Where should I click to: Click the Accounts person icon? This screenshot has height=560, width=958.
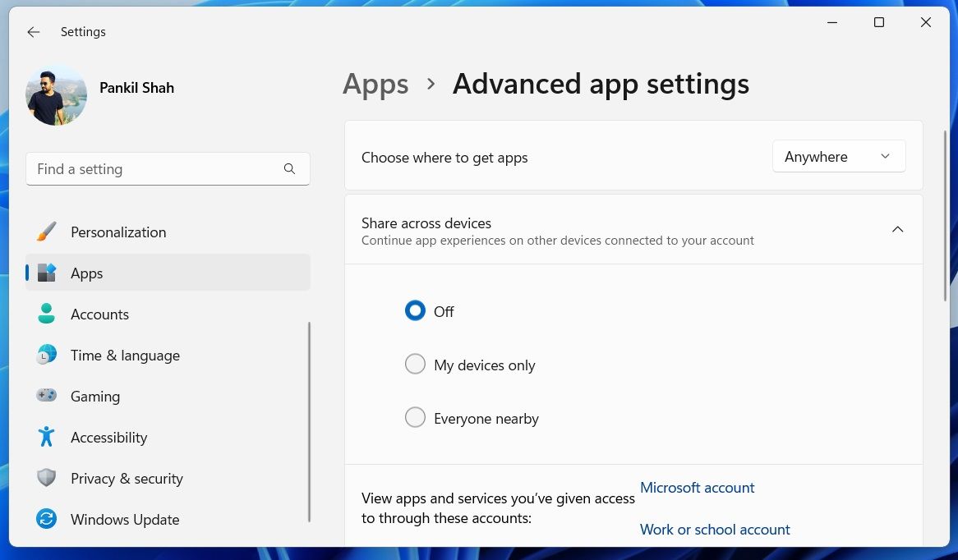coord(47,314)
